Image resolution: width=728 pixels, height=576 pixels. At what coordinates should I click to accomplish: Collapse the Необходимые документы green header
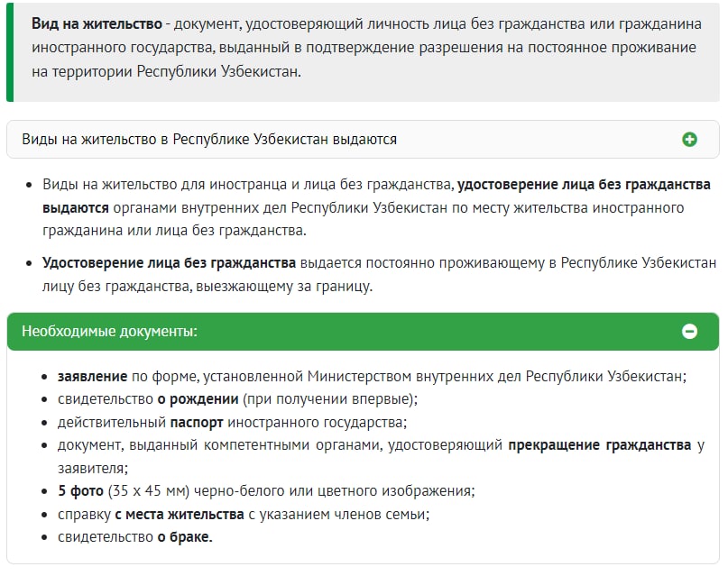pyautogui.click(x=110, y=332)
